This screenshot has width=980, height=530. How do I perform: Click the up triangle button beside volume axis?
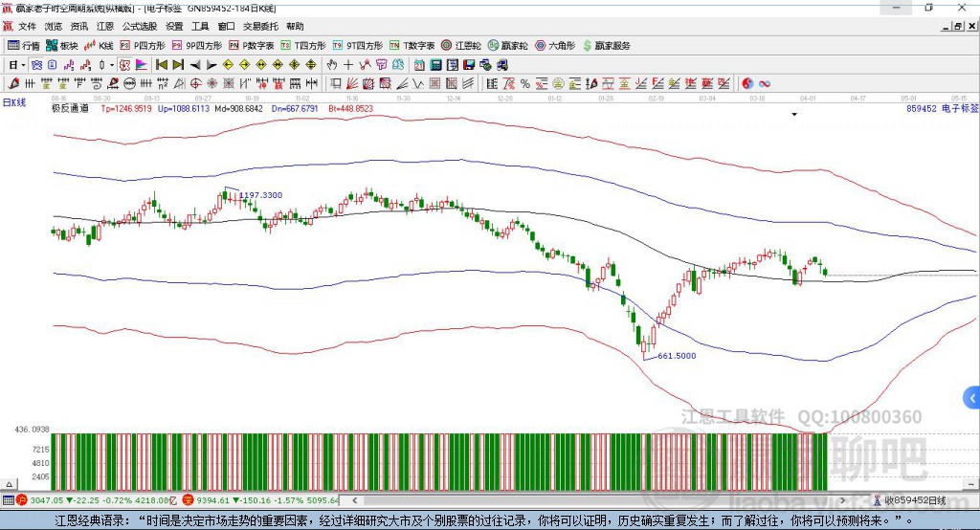(x=9, y=484)
